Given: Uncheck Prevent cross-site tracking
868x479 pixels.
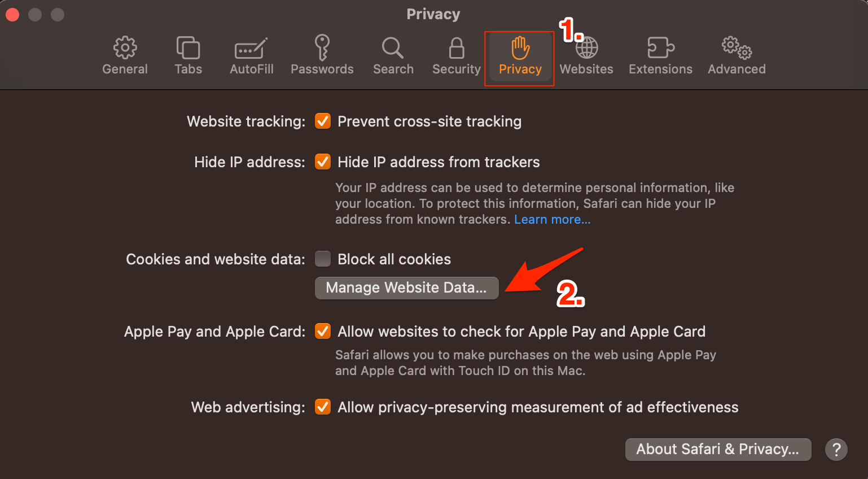Looking at the screenshot, I should click(322, 121).
